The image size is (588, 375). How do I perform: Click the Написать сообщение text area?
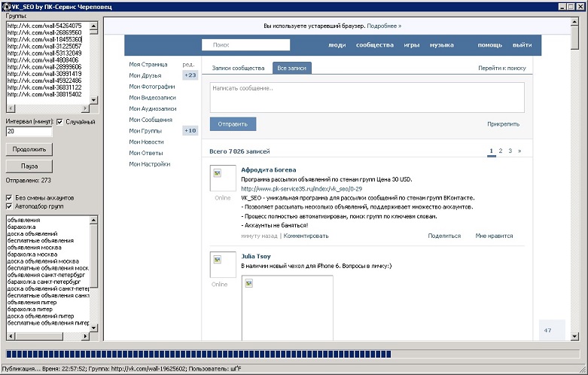[367, 97]
